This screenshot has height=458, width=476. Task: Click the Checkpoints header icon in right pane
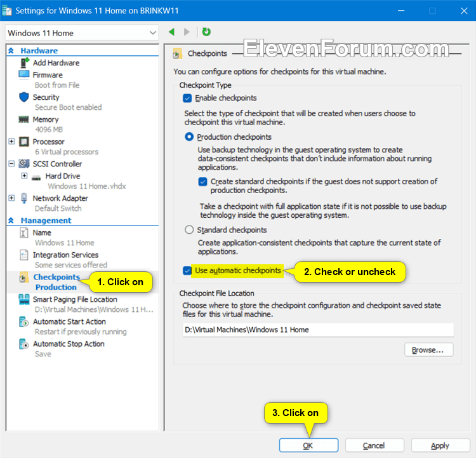(x=177, y=53)
